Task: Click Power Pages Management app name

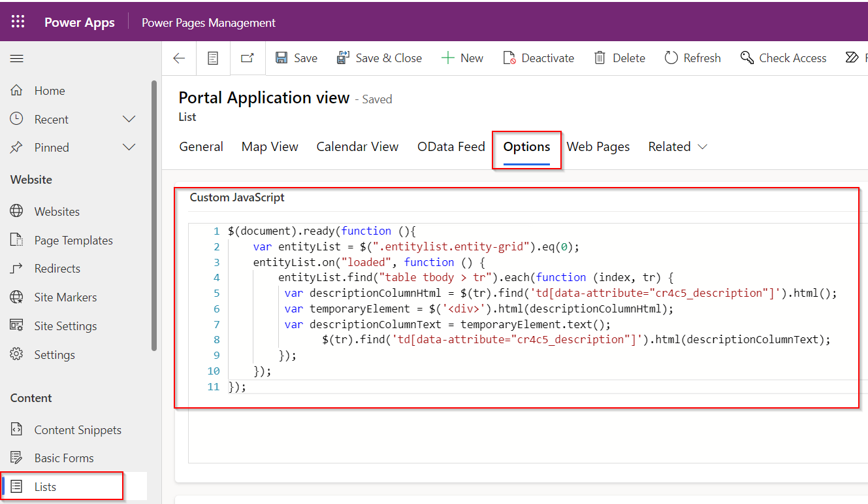Action: (209, 23)
